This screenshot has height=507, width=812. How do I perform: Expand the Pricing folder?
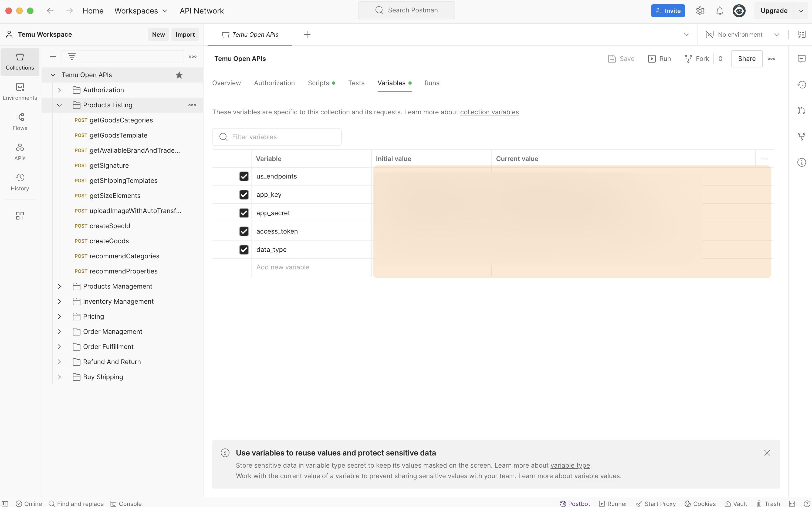pos(59,317)
